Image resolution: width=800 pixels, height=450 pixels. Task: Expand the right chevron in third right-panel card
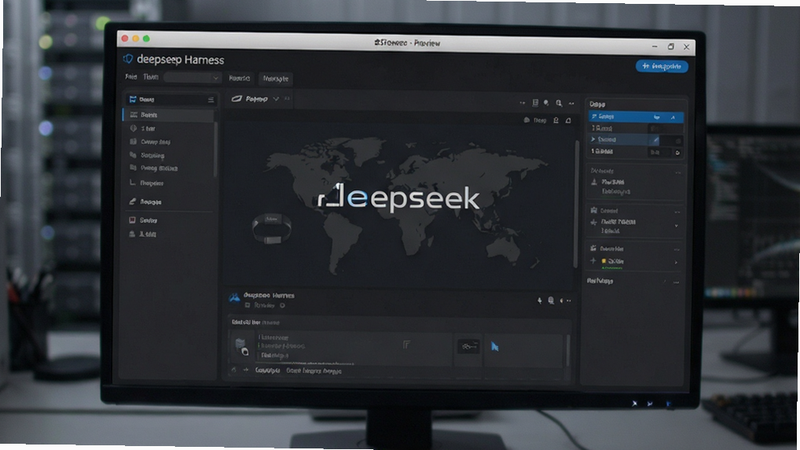tap(676, 262)
